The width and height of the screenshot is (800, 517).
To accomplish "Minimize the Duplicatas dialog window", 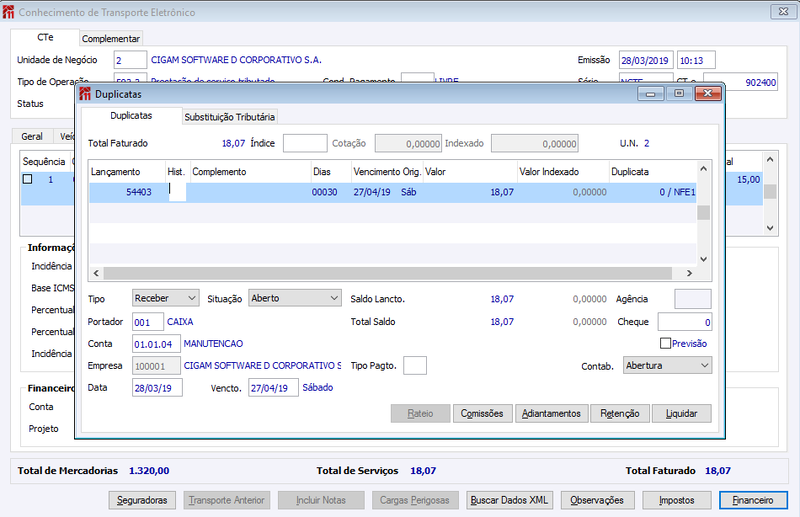I will pos(651,93).
